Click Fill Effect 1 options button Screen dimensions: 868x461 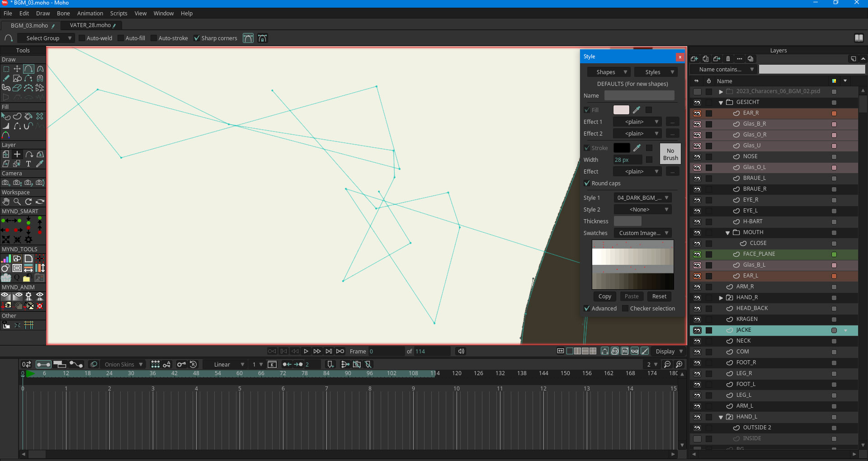click(672, 122)
